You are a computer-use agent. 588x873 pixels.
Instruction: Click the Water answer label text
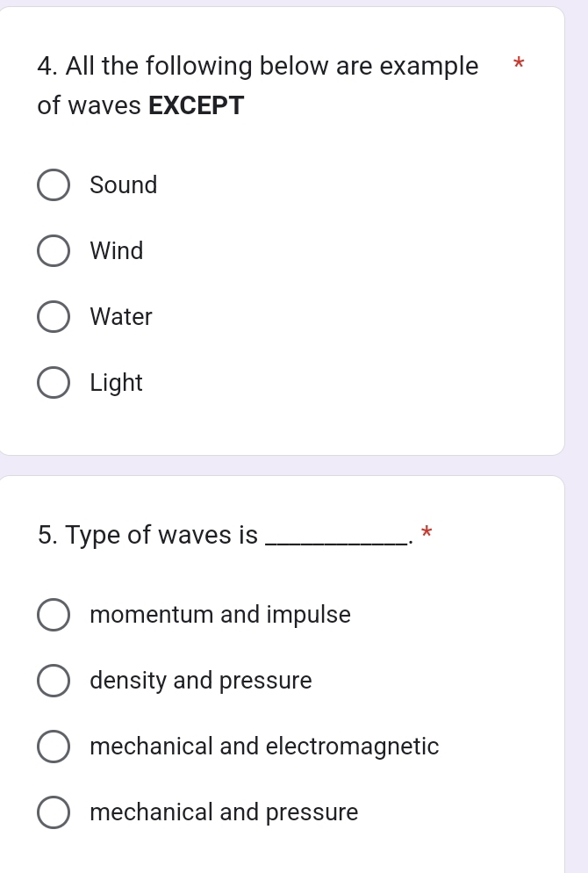click(121, 317)
